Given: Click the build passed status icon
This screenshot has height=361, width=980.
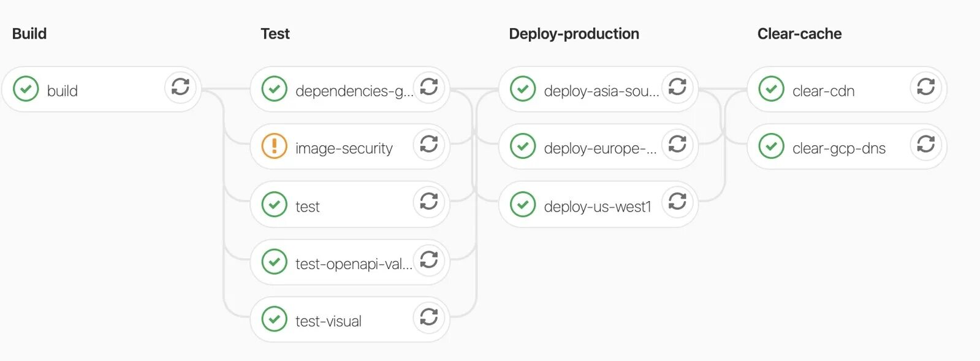Looking at the screenshot, I should click(x=26, y=89).
